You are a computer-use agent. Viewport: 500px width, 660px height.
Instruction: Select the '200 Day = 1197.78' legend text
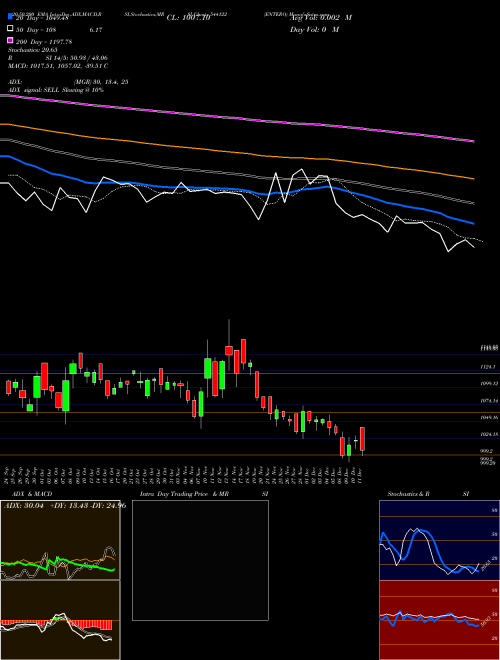pos(44,42)
